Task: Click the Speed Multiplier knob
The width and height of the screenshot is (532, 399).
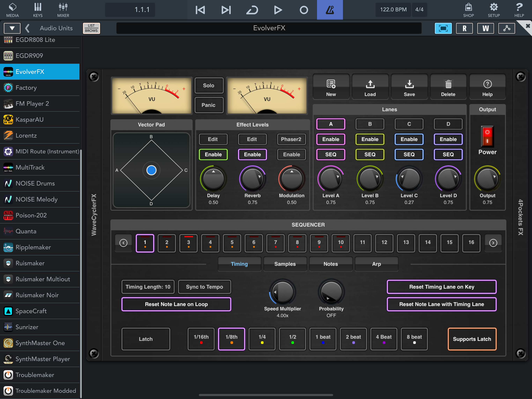Action: pyautogui.click(x=282, y=292)
